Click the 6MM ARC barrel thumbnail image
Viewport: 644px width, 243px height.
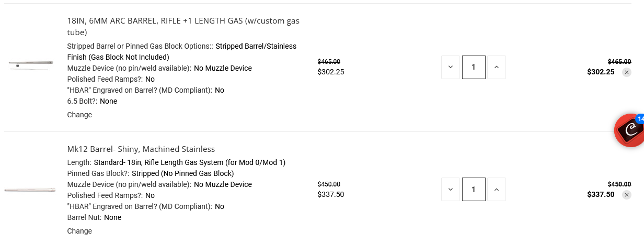[30, 64]
